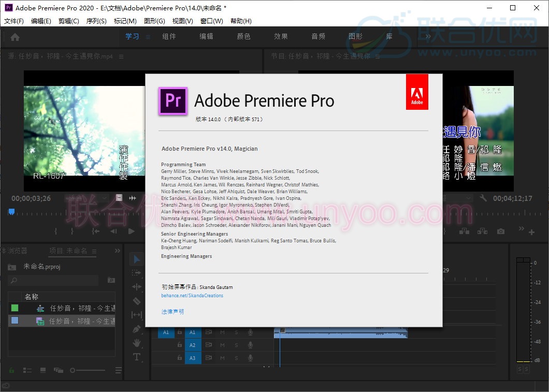
Task: Click Mark Out in source monitor
Action: click(72, 231)
